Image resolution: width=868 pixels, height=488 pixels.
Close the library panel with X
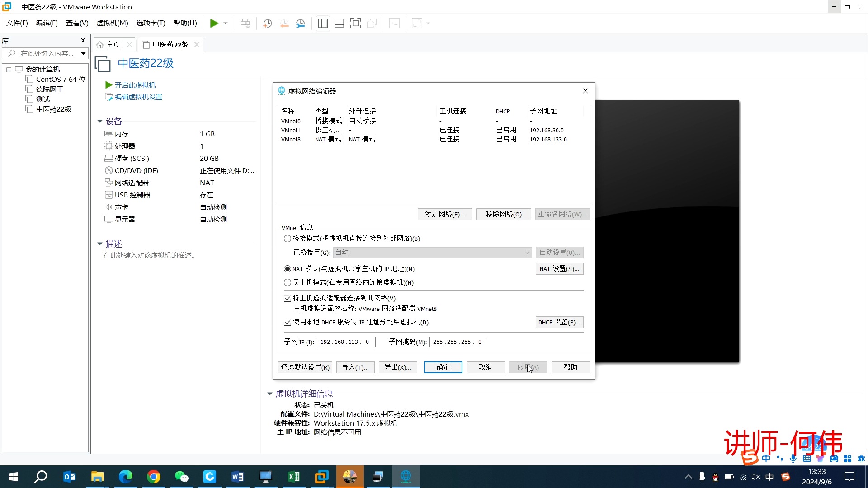(83, 40)
